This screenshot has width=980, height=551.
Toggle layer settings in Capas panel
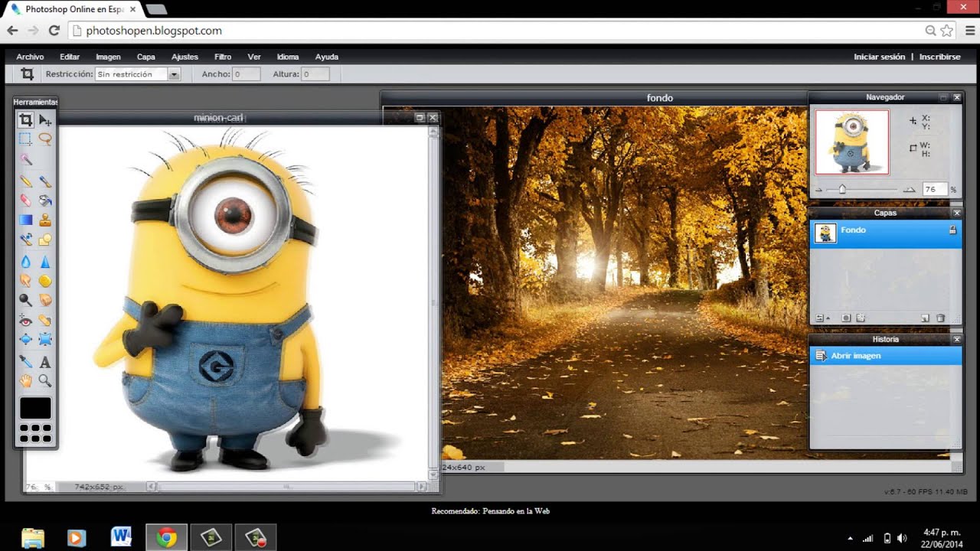823,318
